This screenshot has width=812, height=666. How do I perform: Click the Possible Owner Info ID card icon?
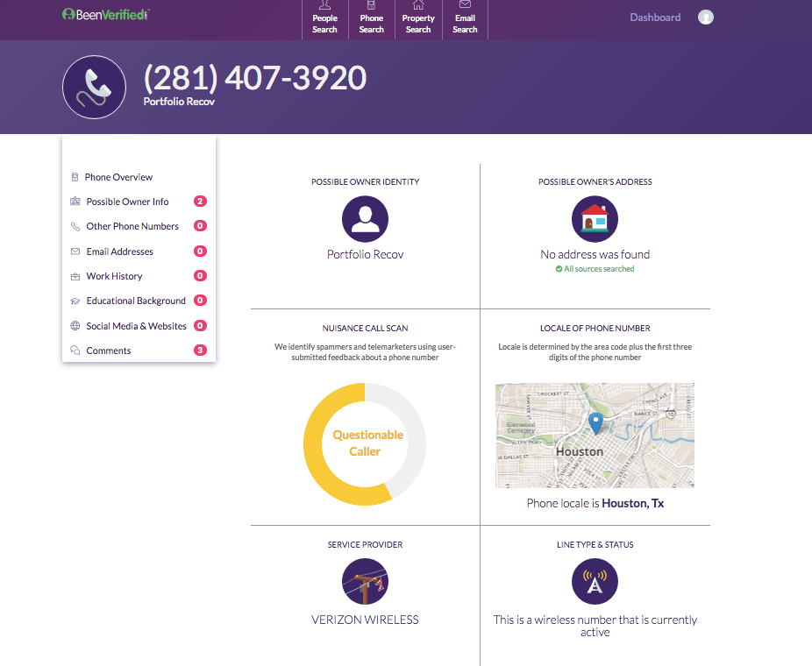(75, 202)
